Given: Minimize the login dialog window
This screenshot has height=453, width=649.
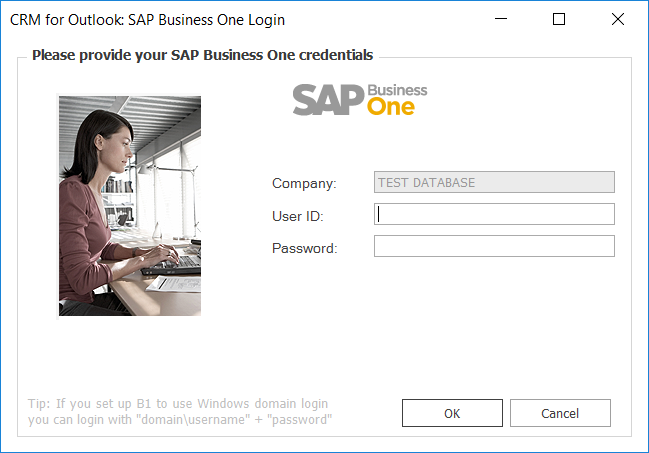Looking at the screenshot, I should tap(501, 19).
